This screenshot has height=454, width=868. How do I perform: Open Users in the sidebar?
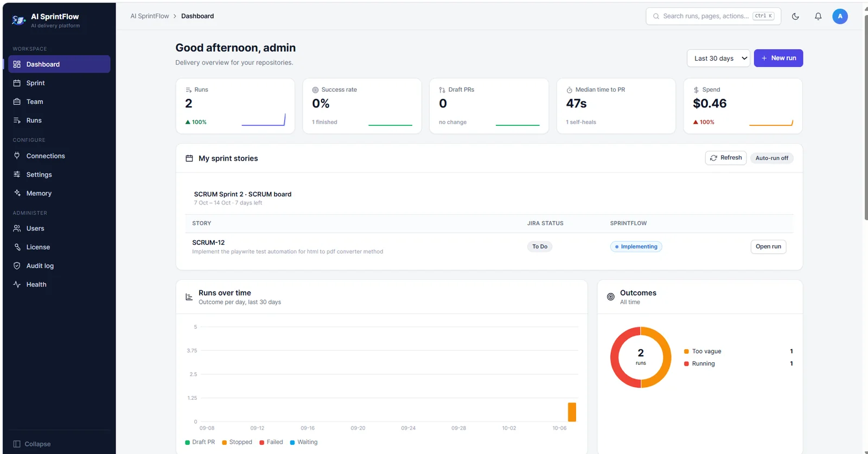[x=59, y=228]
